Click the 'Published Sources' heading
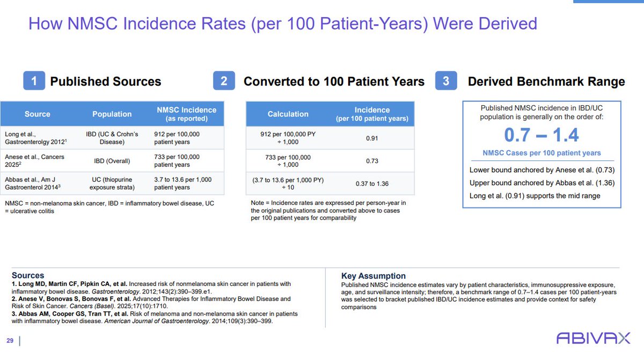 (x=106, y=82)
